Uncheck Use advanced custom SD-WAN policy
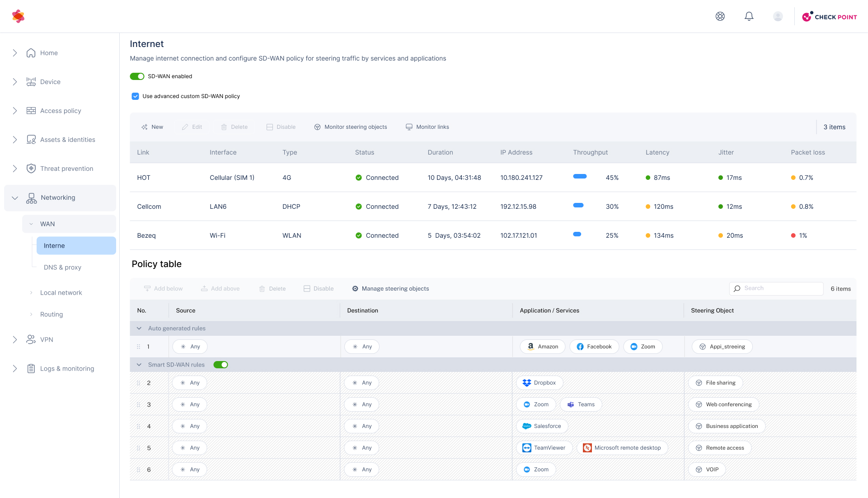The height and width of the screenshot is (498, 868). coord(135,96)
